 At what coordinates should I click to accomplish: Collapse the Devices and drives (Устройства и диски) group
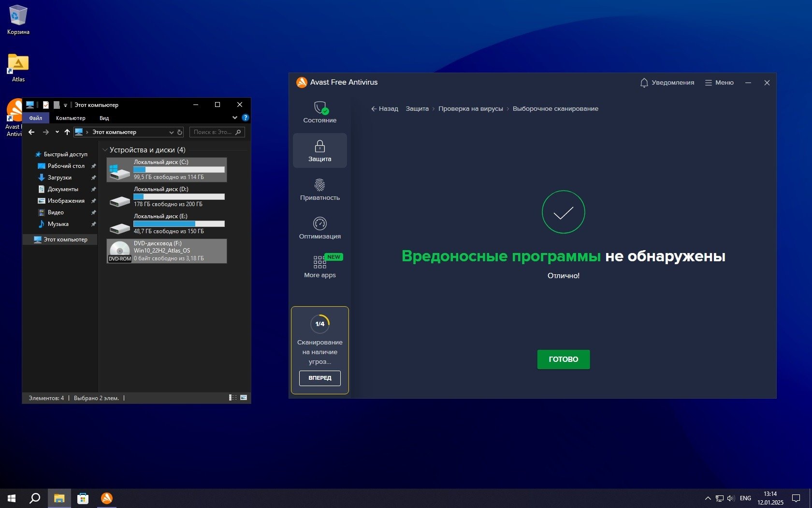[105, 150]
